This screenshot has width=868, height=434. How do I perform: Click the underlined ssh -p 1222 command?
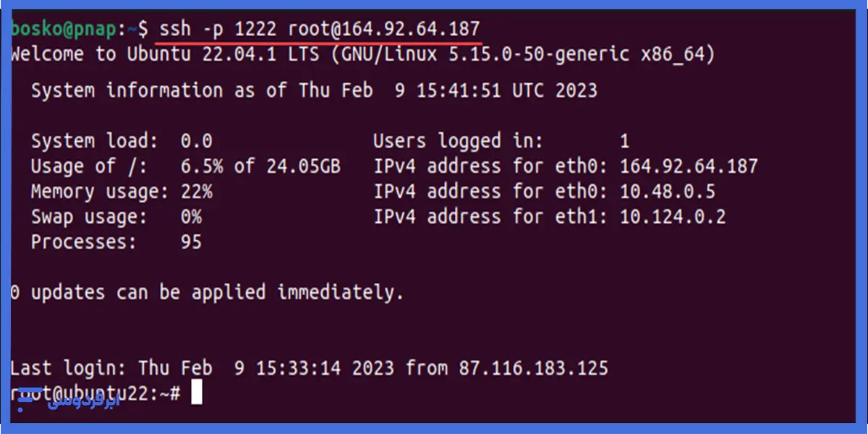pos(319,30)
